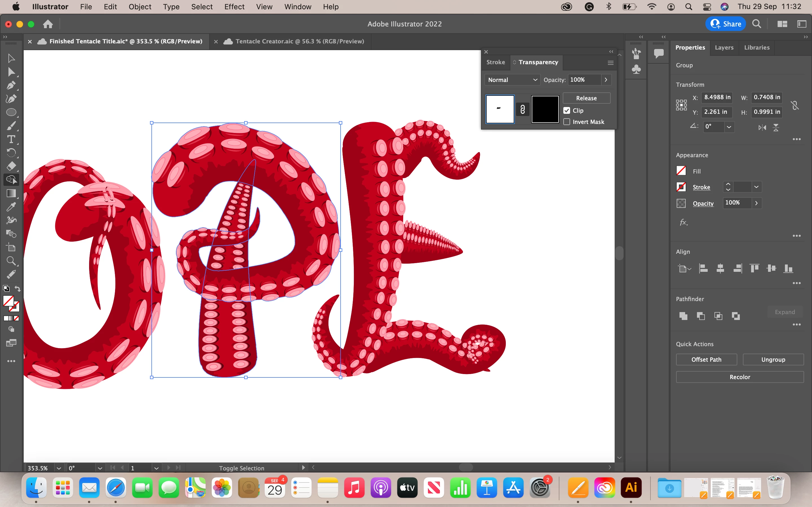812x507 pixels.
Task: Click the Direct Selection tool
Action: [11, 72]
